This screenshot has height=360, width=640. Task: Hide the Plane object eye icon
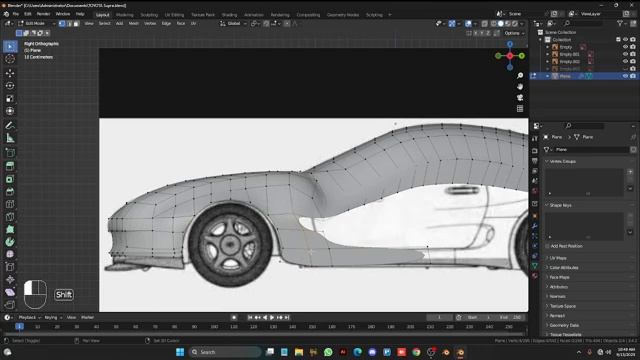(625, 76)
